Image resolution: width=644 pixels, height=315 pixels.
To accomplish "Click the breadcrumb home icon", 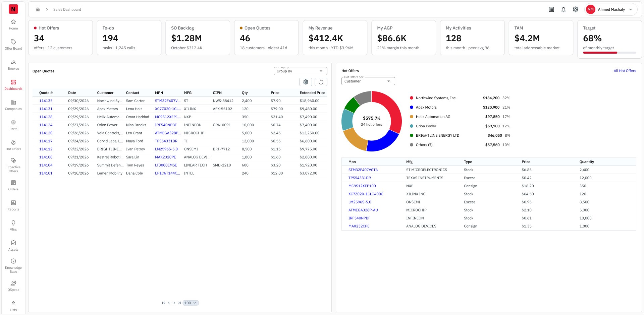I will (38, 9).
